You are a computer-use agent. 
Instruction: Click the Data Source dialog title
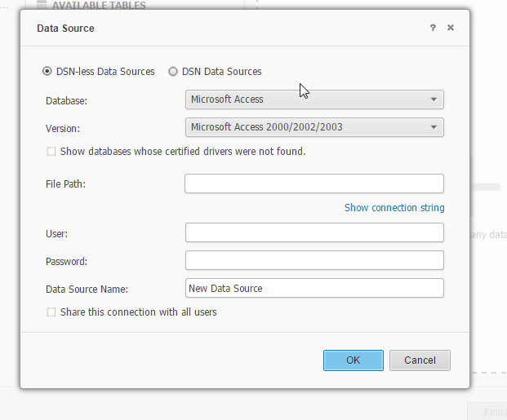pos(66,29)
